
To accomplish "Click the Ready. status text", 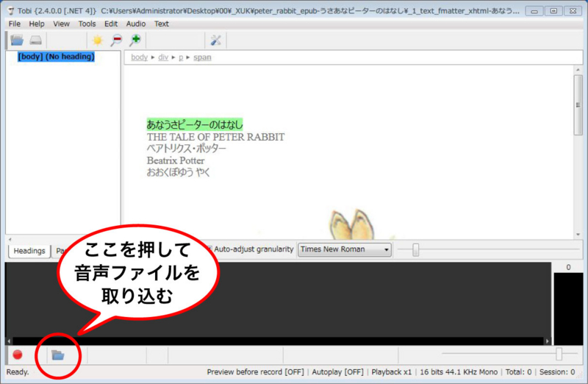I will (x=18, y=372).
